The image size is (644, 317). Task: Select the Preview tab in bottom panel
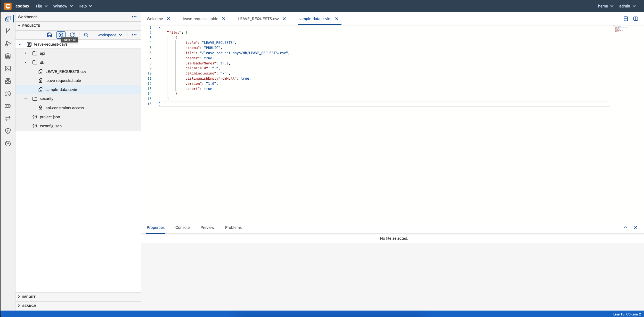pos(207,228)
